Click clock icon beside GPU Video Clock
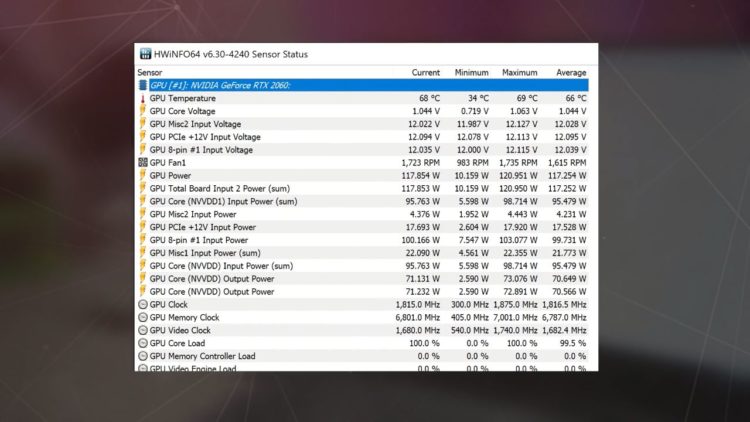Image resolution: width=750 pixels, height=422 pixels. click(x=143, y=330)
